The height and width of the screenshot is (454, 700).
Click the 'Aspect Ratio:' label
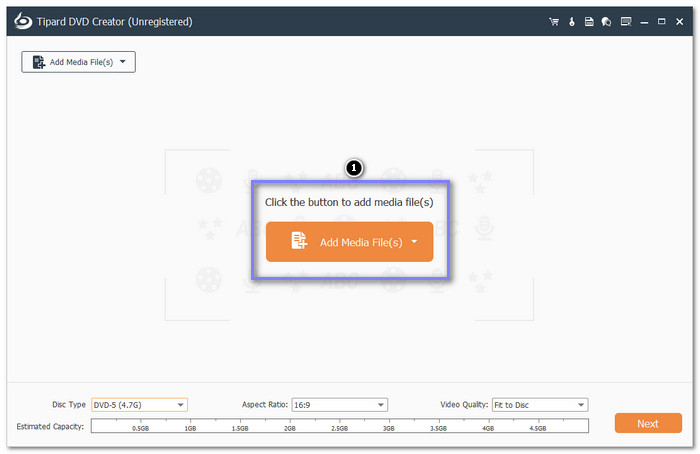(265, 404)
